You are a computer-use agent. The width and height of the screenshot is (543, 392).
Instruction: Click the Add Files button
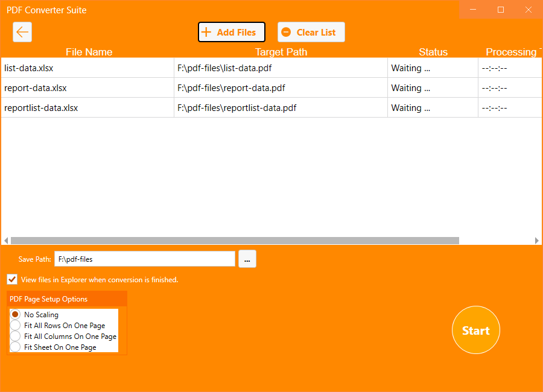coord(232,31)
